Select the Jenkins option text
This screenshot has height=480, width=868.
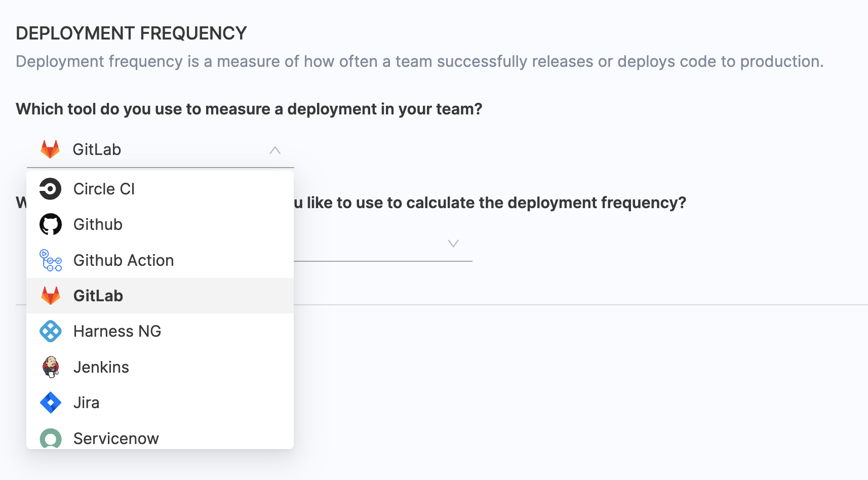coord(101,368)
